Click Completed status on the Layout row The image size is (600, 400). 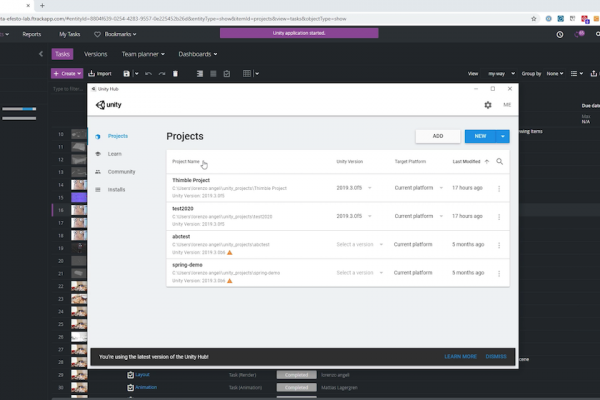[297, 375]
